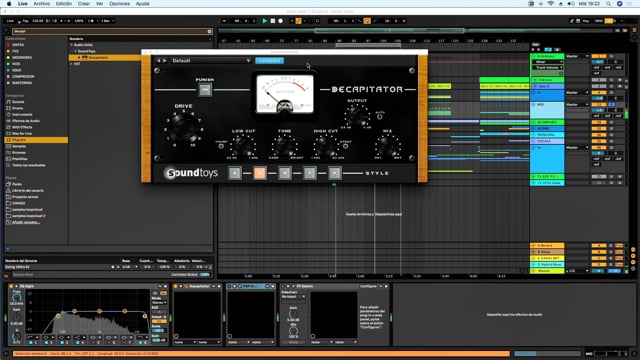This screenshot has height=360, width=640.
Task: Select the Plug-ins category
Action: [36, 140]
